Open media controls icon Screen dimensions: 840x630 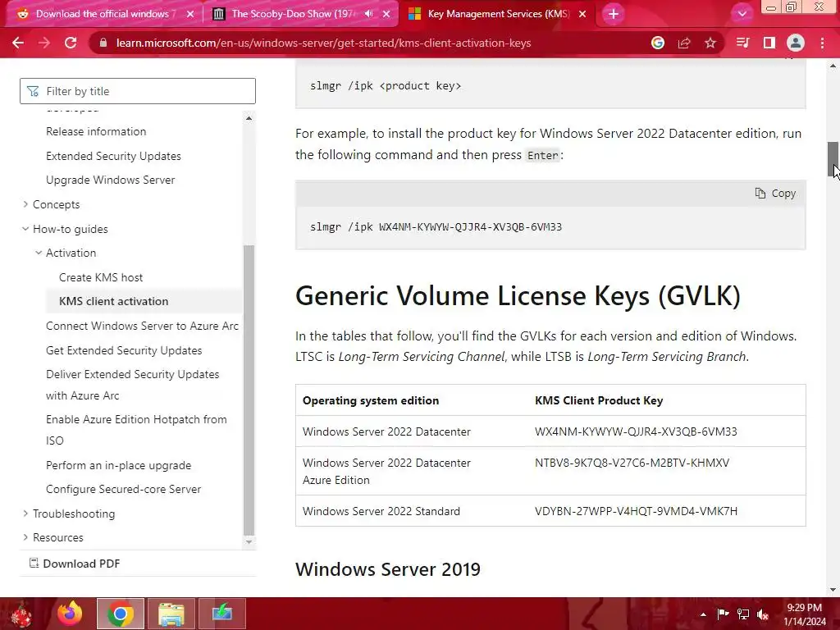742,43
